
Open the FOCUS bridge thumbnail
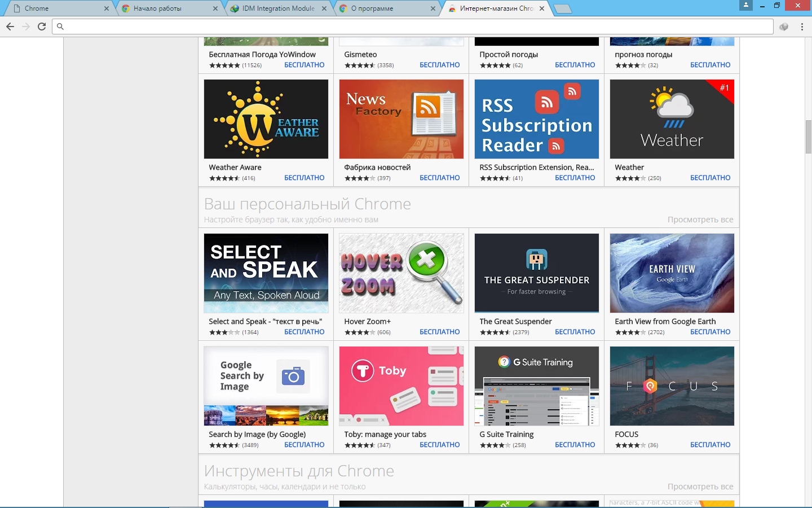pos(672,386)
